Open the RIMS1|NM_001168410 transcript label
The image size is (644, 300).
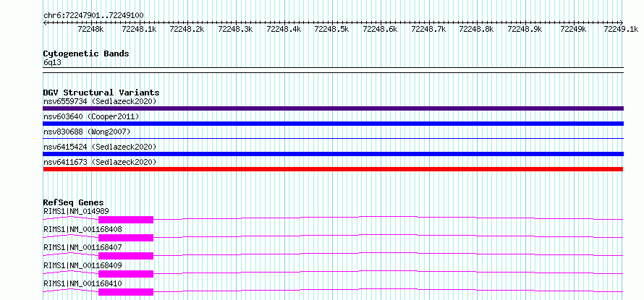tap(82, 283)
